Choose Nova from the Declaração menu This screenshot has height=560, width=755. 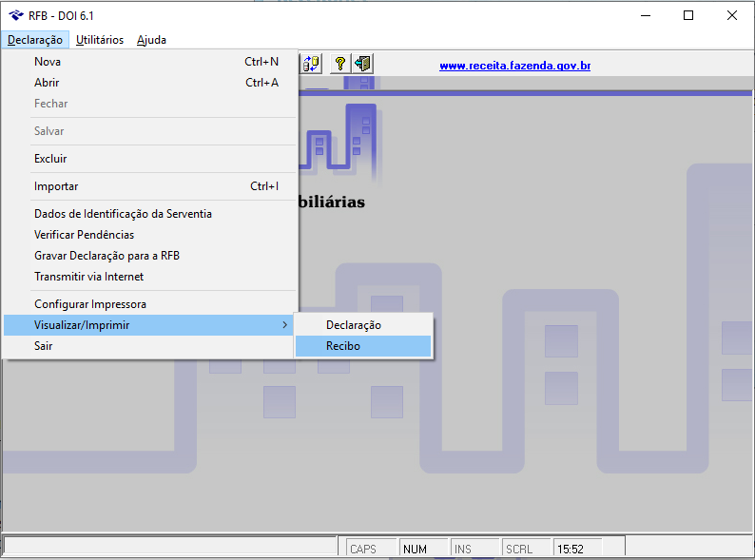tap(149, 62)
